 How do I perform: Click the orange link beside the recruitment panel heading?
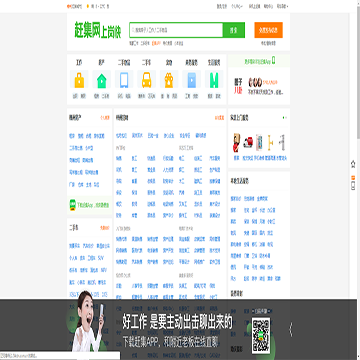coord(219,118)
